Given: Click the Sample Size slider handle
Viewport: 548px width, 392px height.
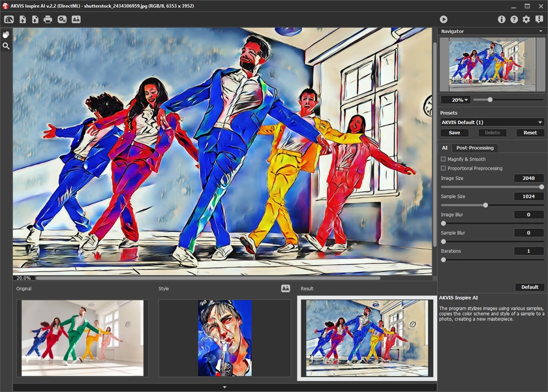Looking at the screenshot, I should click(485, 205).
